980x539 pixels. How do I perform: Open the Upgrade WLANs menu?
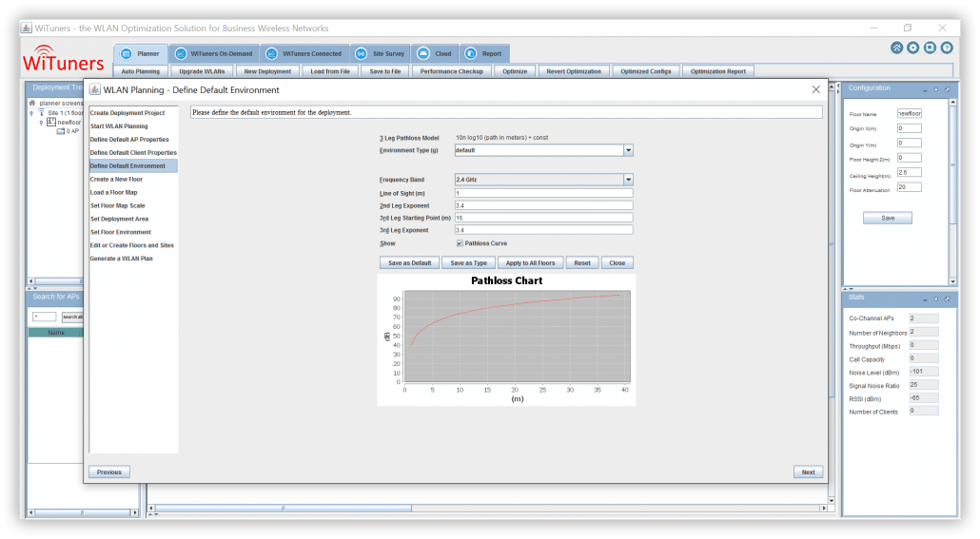(202, 71)
